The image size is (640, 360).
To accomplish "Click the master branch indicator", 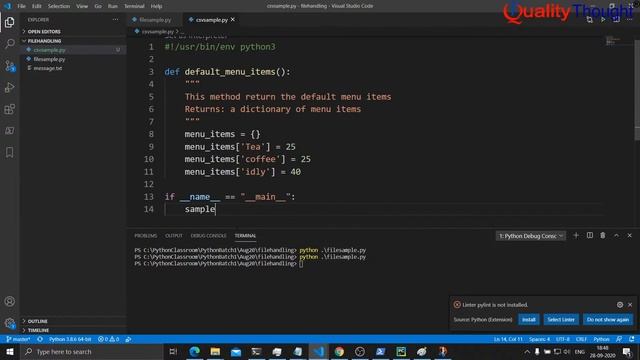I will pos(18,339).
